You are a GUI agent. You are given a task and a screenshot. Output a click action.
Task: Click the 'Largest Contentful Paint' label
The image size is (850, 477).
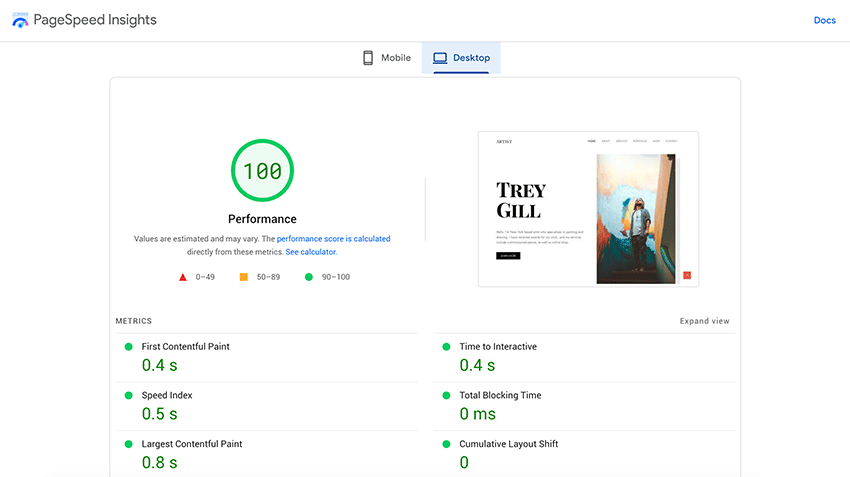[x=192, y=444]
